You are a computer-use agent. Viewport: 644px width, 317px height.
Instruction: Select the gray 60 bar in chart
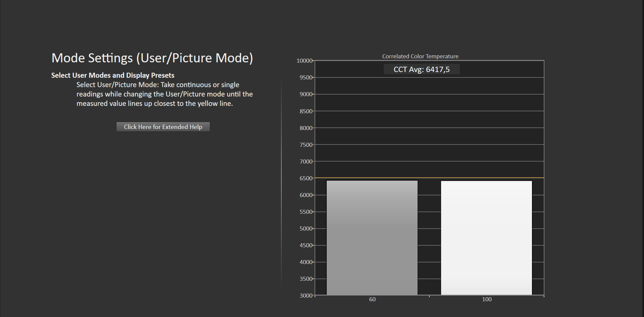point(372,238)
